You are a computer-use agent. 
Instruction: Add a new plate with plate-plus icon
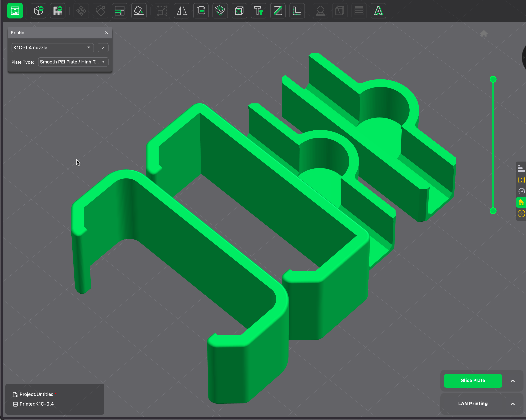coord(58,11)
